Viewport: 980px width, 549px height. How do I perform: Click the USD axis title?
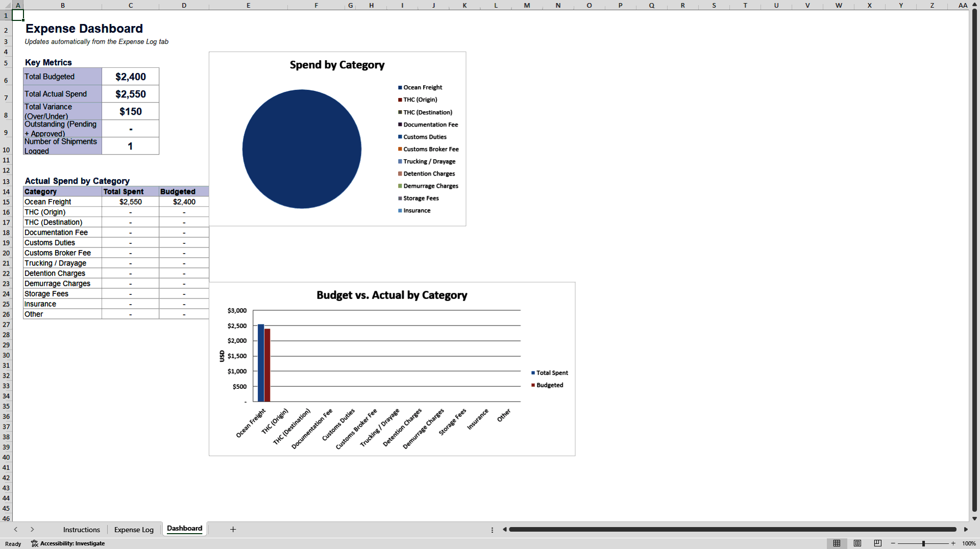coord(222,356)
